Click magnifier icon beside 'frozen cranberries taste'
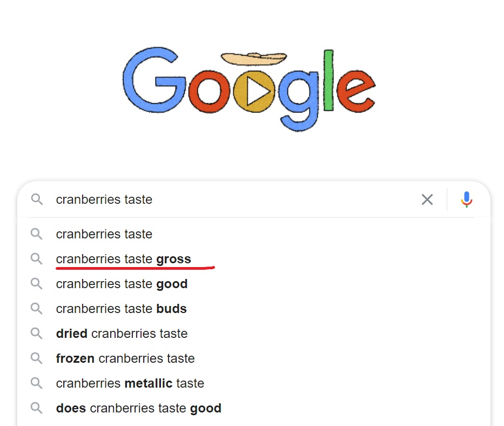Image resolution: width=504 pixels, height=426 pixels. (x=36, y=358)
